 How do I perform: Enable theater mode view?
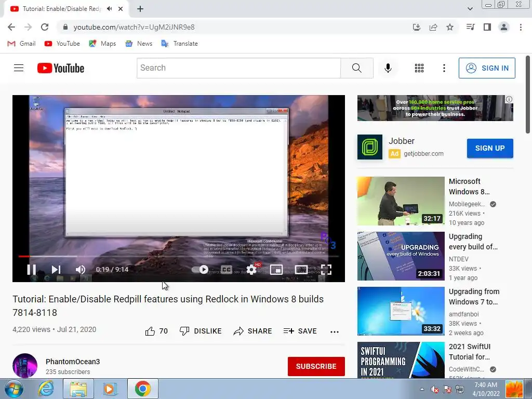tap(301, 270)
